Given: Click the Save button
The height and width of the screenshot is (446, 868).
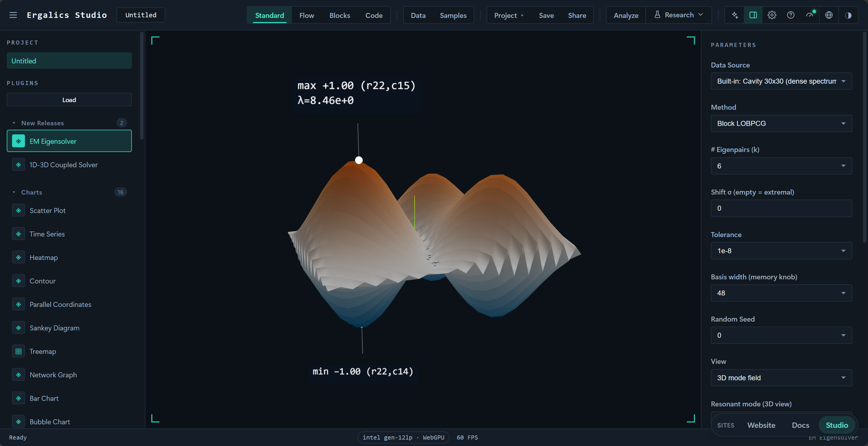Looking at the screenshot, I should [546, 15].
